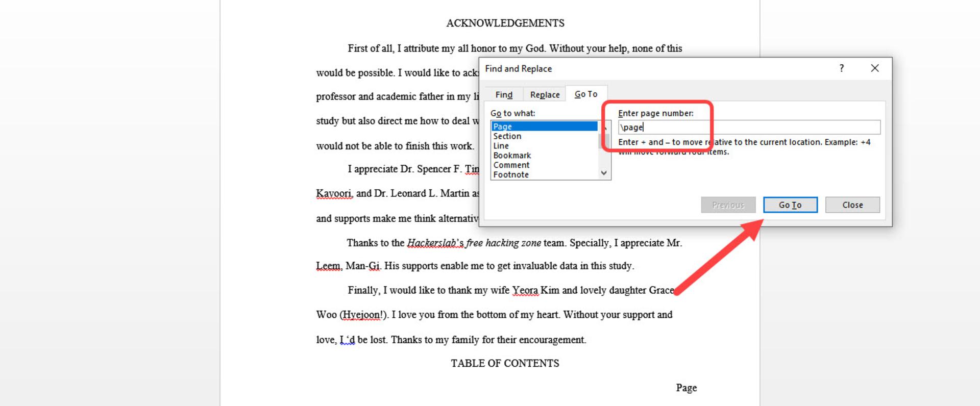Select Comment in Go to what list

(544, 165)
